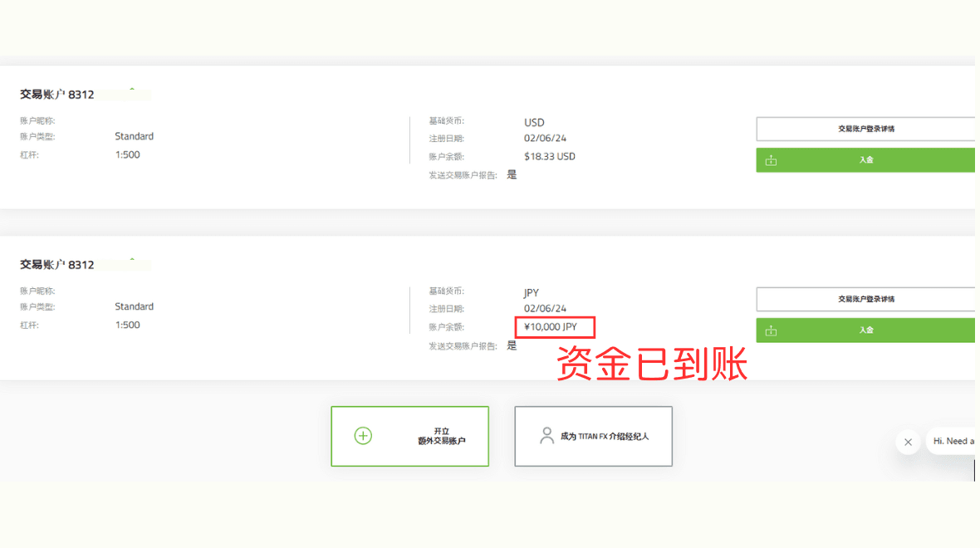Screen dimensions: 980x548
Task: Collapse the bottom 交易账户 8312 panel via its chevron
Action: [130, 261]
